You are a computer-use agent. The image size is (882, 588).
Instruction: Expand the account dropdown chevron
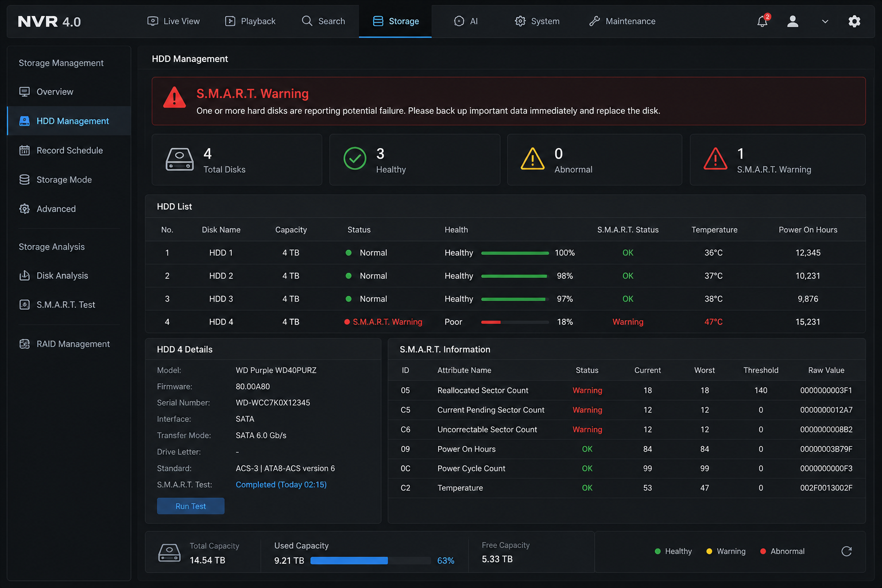(x=825, y=21)
